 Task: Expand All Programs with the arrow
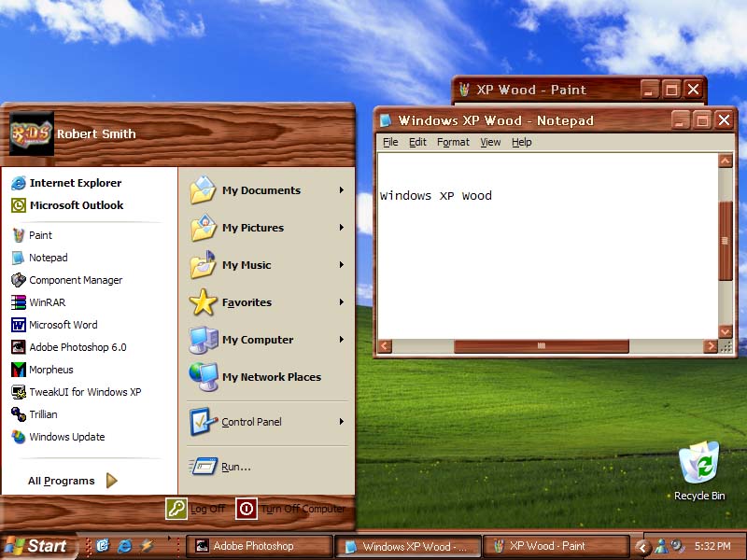coord(112,481)
